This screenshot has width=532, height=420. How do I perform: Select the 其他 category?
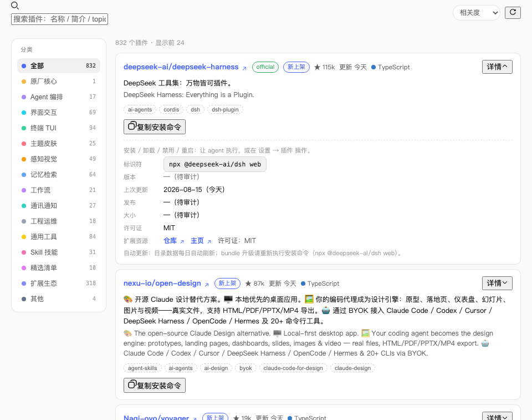click(59, 299)
